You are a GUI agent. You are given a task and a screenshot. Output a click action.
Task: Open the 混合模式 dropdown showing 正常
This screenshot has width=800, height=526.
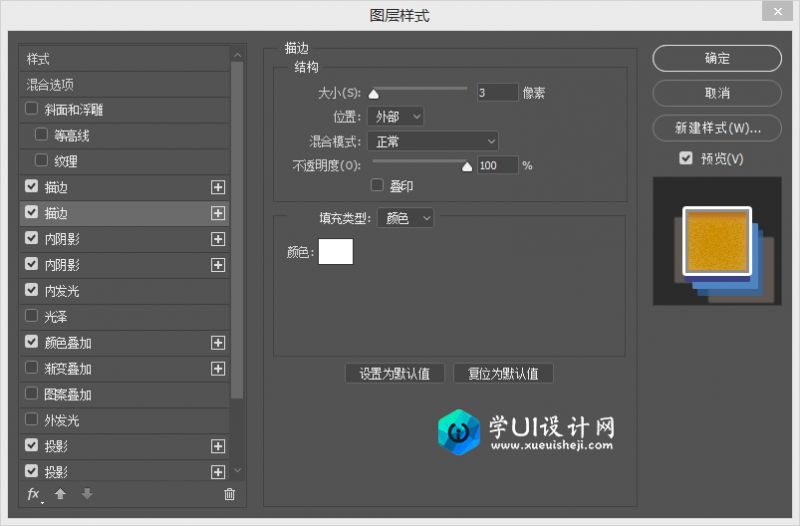pyautogui.click(x=433, y=141)
